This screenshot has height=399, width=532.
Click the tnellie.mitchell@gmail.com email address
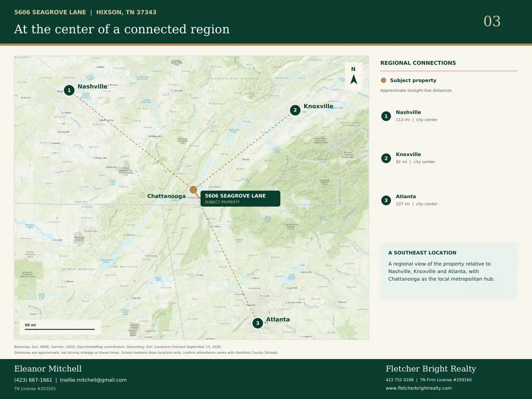93,380
